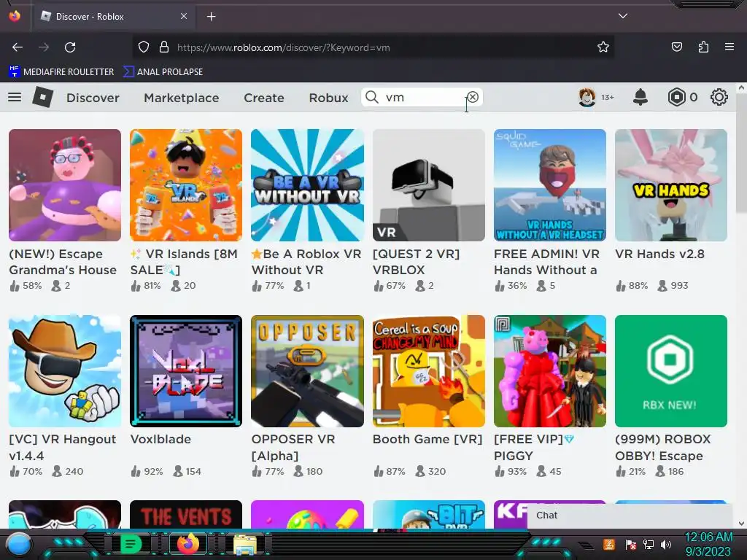Go back with the browser back arrow
Image resolution: width=747 pixels, height=560 pixels.
tap(18, 47)
